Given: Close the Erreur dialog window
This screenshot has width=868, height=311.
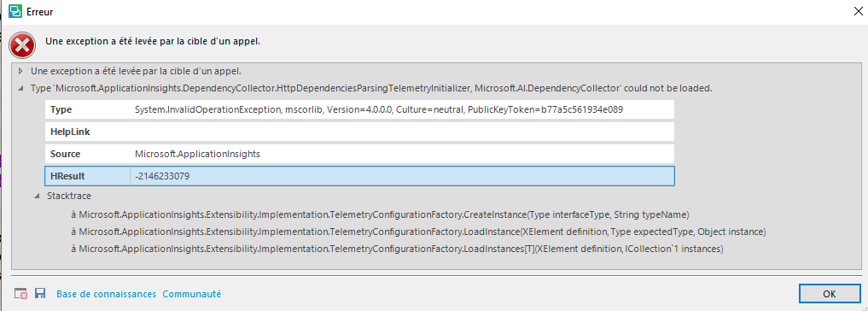Looking at the screenshot, I should point(858,12).
